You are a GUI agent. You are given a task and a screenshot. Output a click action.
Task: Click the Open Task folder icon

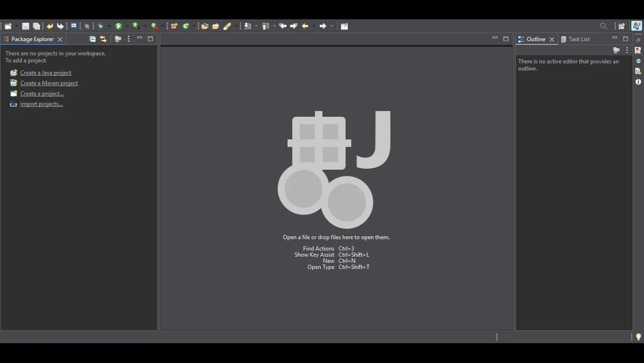pos(216,26)
